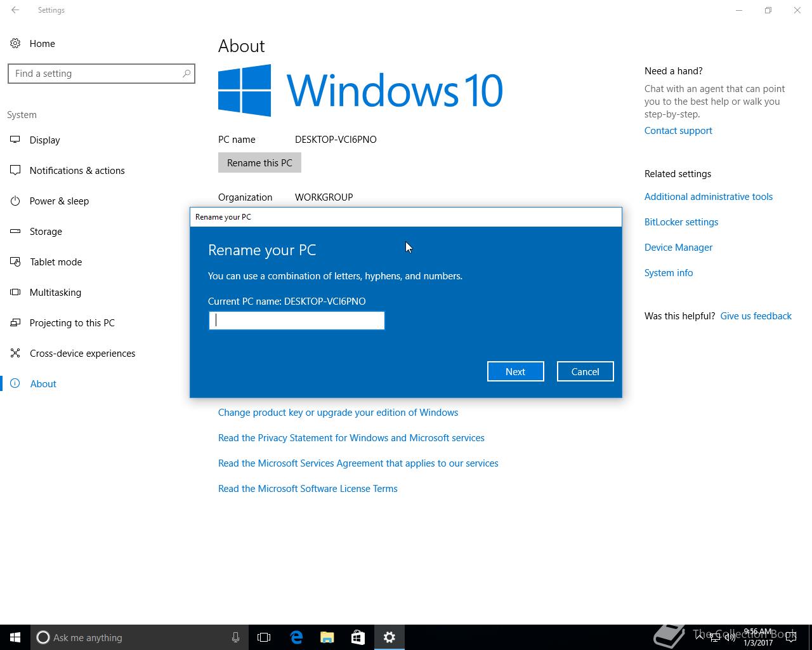The image size is (812, 650).
Task: Click the Give us feedback link
Action: point(756,315)
